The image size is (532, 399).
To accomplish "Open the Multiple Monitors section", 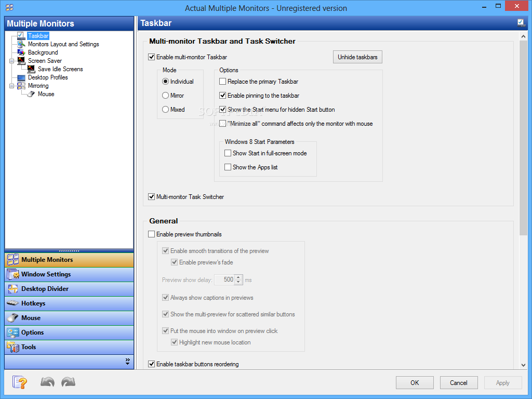I will (x=69, y=260).
